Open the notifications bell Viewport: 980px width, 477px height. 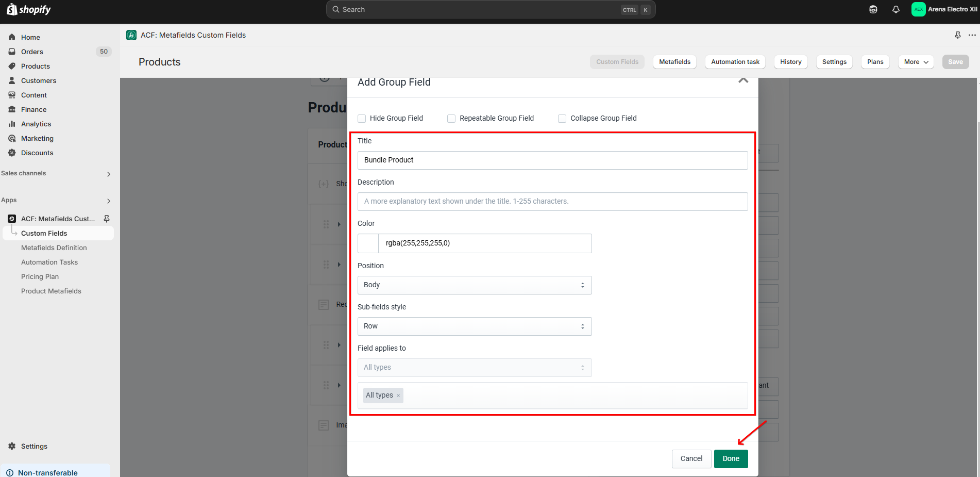(896, 9)
